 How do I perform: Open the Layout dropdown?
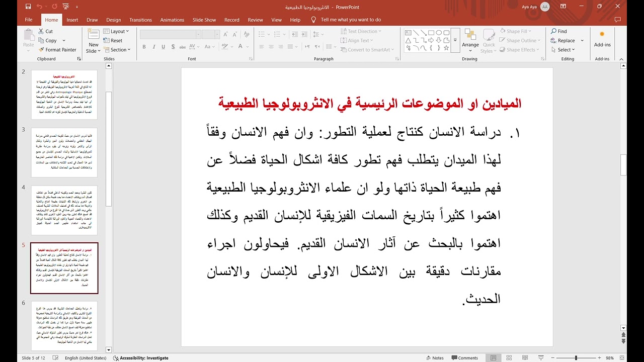click(116, 31)
